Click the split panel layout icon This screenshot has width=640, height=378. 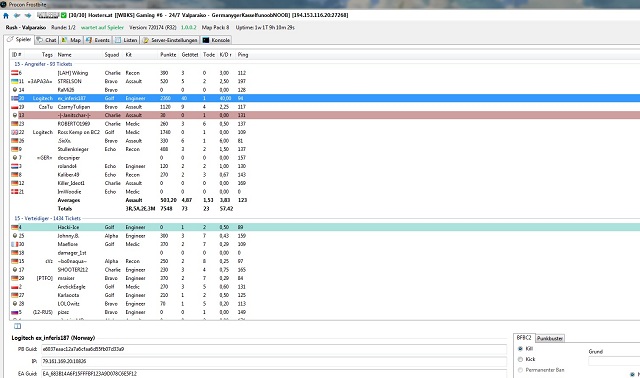(18, 326)
